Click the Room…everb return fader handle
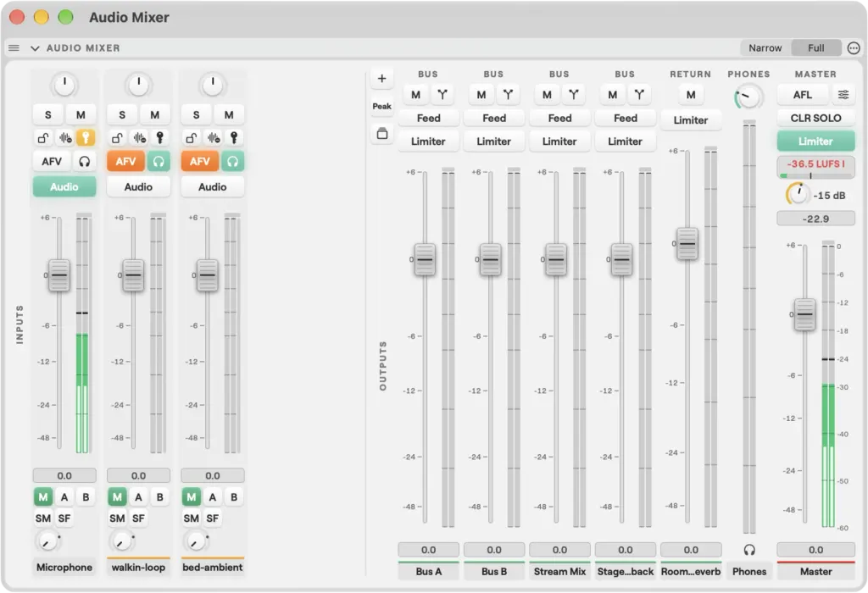Screen dimensions: 868x593 point(687,243)
